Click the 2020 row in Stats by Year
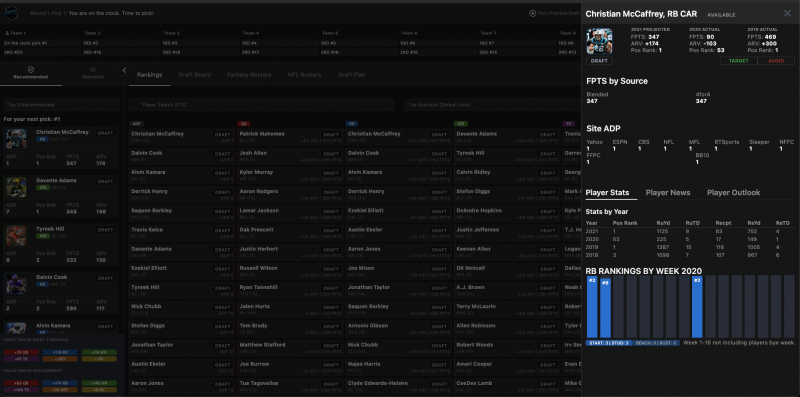Image resolution: width=800 pixels, height=397 pixels. tap(689, 238)
